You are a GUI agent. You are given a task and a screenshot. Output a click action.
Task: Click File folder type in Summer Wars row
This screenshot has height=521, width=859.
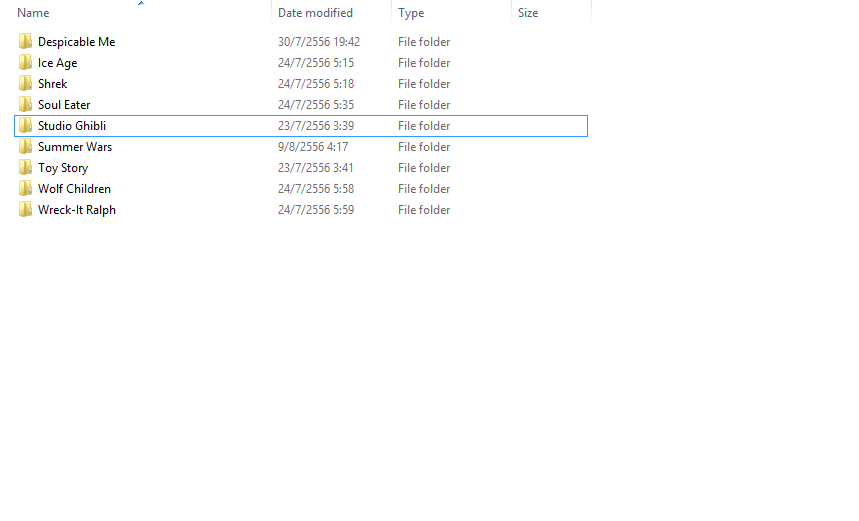click(424, 147)
